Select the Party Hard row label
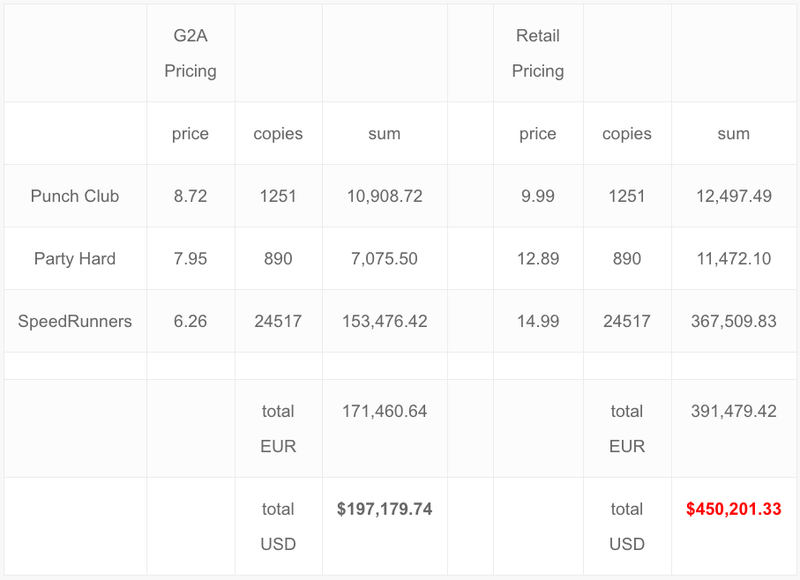This screenshot has width=800, height=580. pyautogui.click(x=74, y=259)
